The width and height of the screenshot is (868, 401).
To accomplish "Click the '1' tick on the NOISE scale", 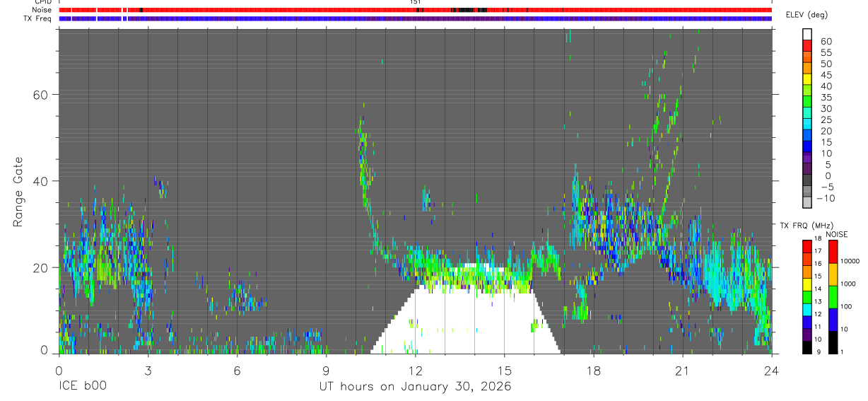I will click(842, 351).
